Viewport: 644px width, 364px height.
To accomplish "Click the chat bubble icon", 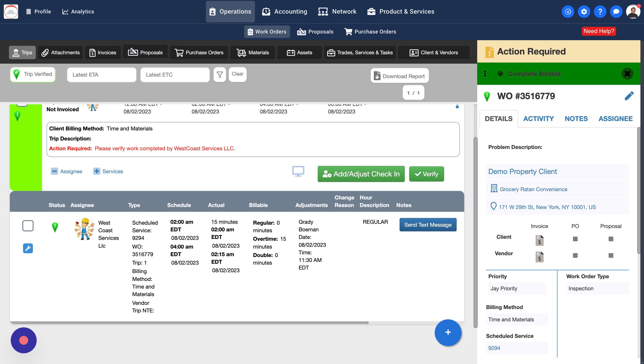I will pyautogui.click(x=616, y=11).
